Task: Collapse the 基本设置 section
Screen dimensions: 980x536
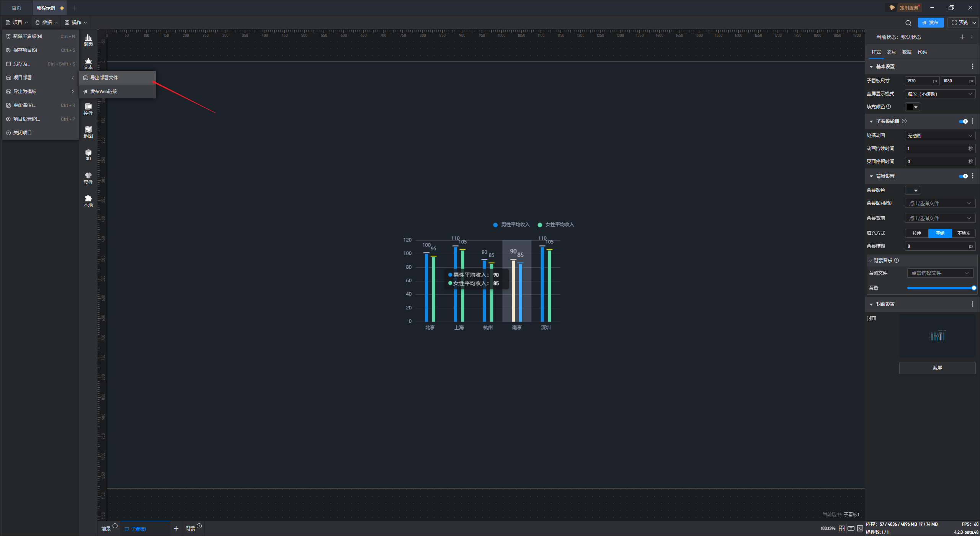Action: click(x=871, y=67)
